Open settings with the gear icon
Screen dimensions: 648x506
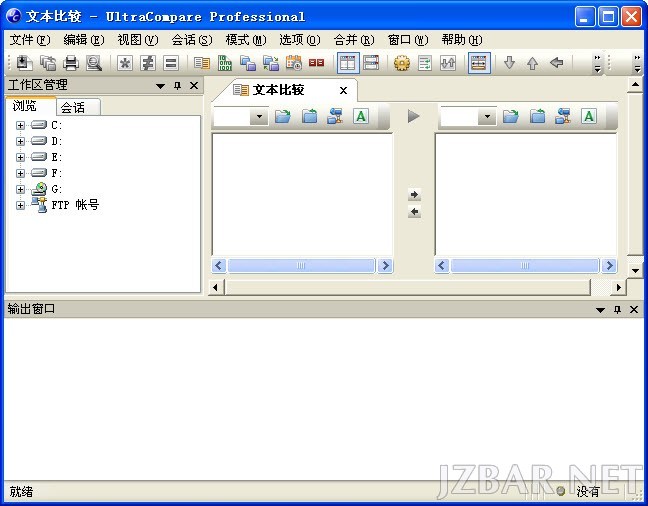(x=402, y=63)
